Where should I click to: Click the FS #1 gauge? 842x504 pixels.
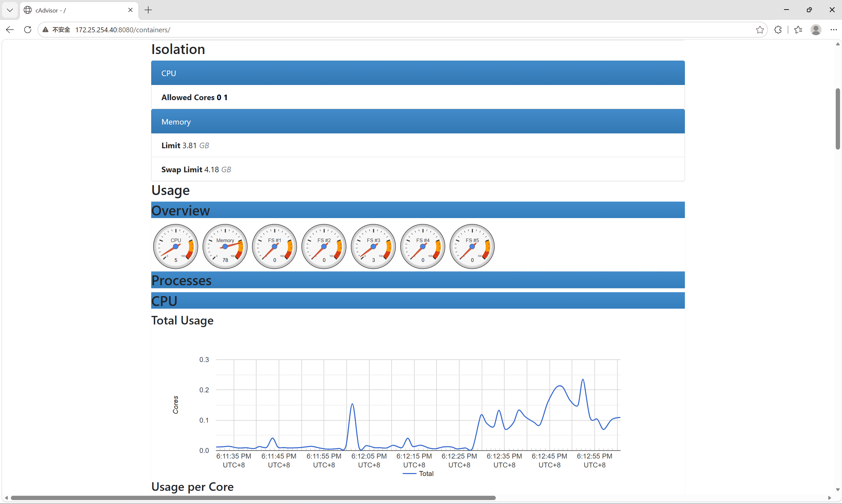[274, 247]
